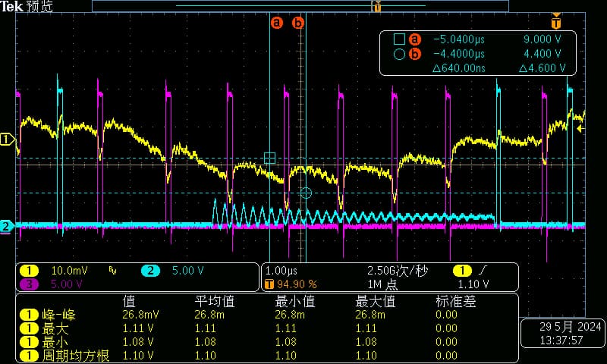Click the orange T 94.90% trigger position icon
The image size is (607, 364).
coord(269,284)
